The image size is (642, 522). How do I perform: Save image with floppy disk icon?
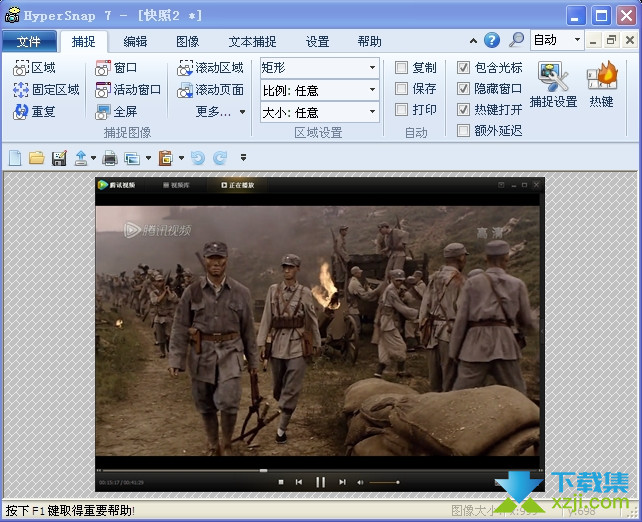tap(59, 158)
